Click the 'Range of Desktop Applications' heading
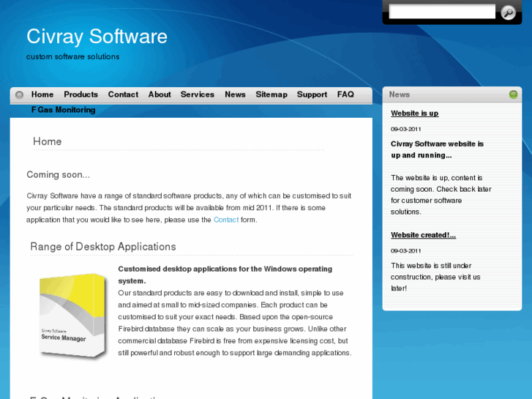This screenshot has width=532, height=399. click(103, 247)
